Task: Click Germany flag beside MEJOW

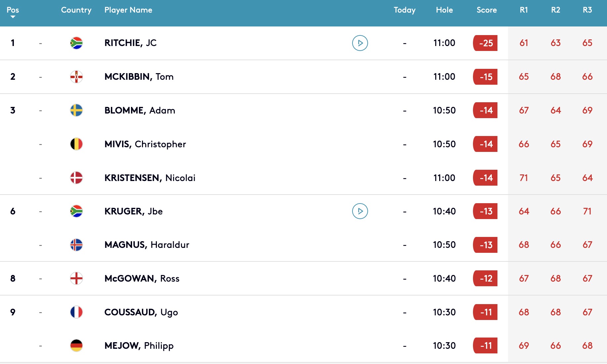Action: coord(76,345)
